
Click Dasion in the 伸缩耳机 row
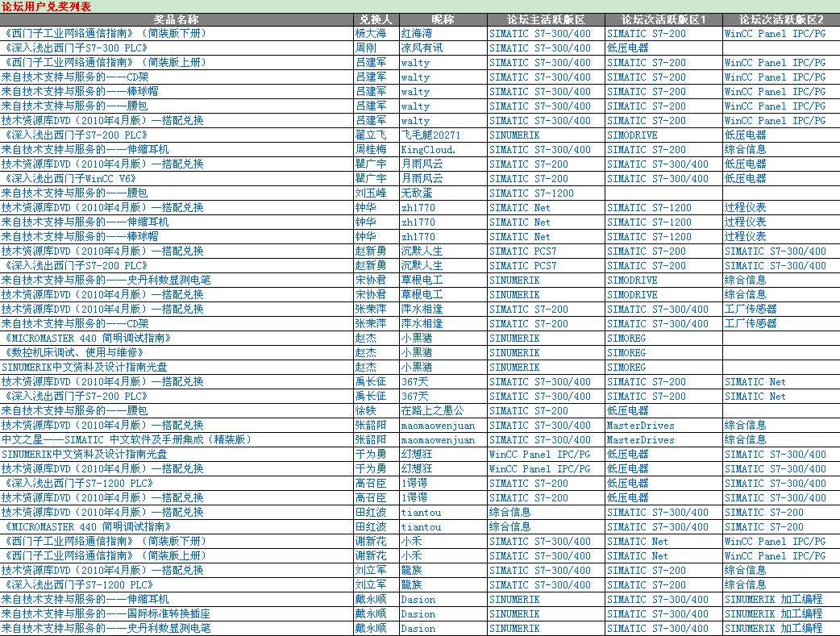(418, 598)
